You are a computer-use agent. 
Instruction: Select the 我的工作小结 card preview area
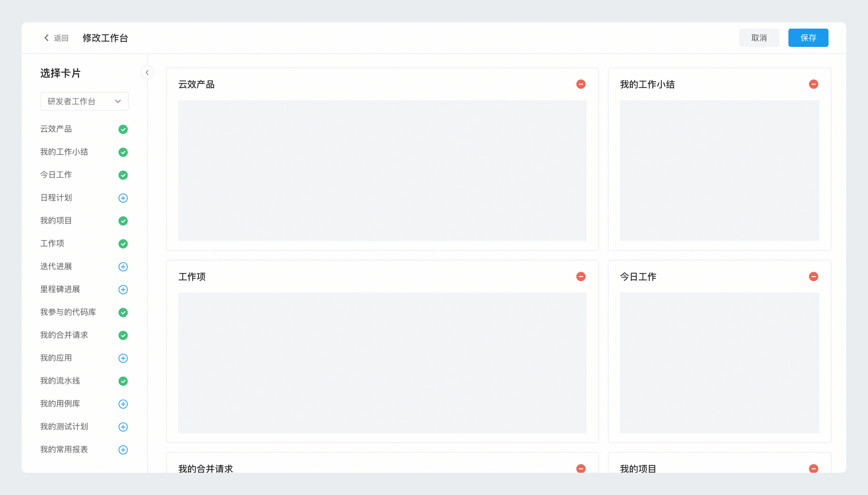tap(719, 170)
